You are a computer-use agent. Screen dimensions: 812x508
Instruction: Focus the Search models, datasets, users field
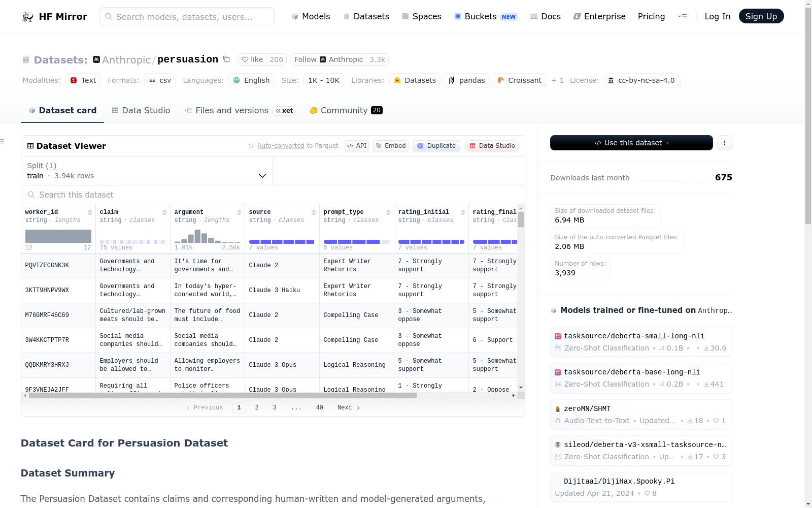(x=187, y=16)
